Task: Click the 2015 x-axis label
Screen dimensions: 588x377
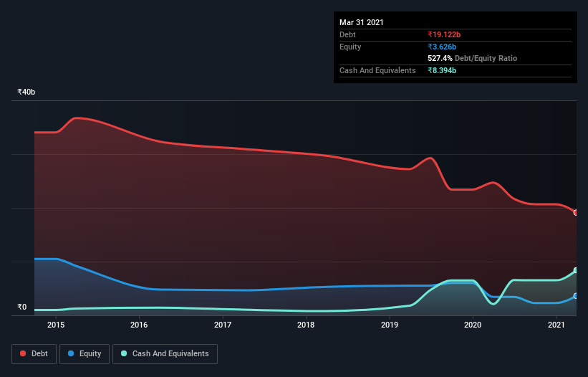Action: pos(56,325)
